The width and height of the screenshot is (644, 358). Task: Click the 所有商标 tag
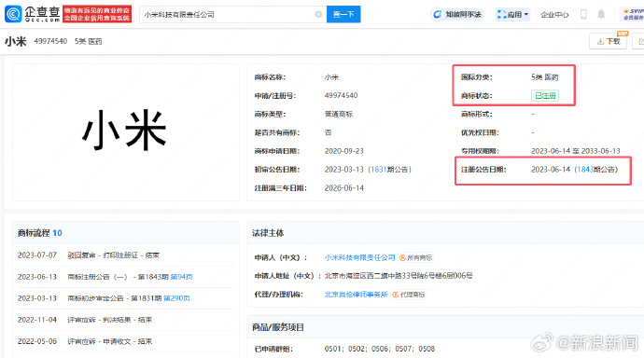(416, 257)
